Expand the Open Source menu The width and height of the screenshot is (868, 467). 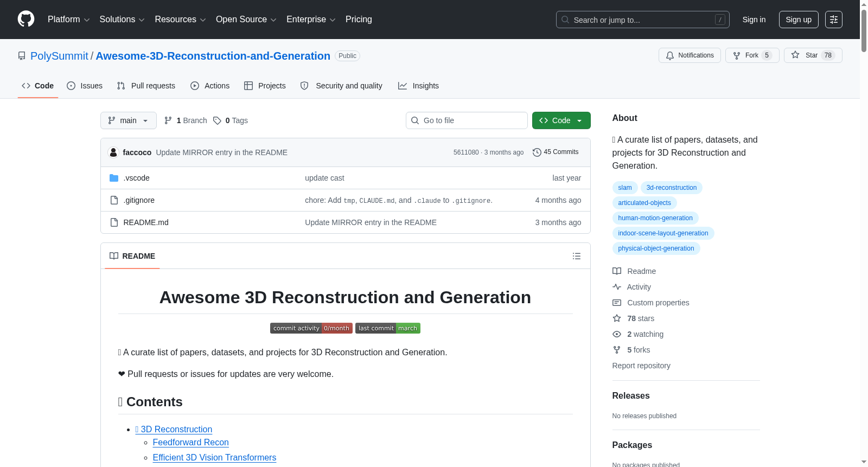[x=246, y=20]
